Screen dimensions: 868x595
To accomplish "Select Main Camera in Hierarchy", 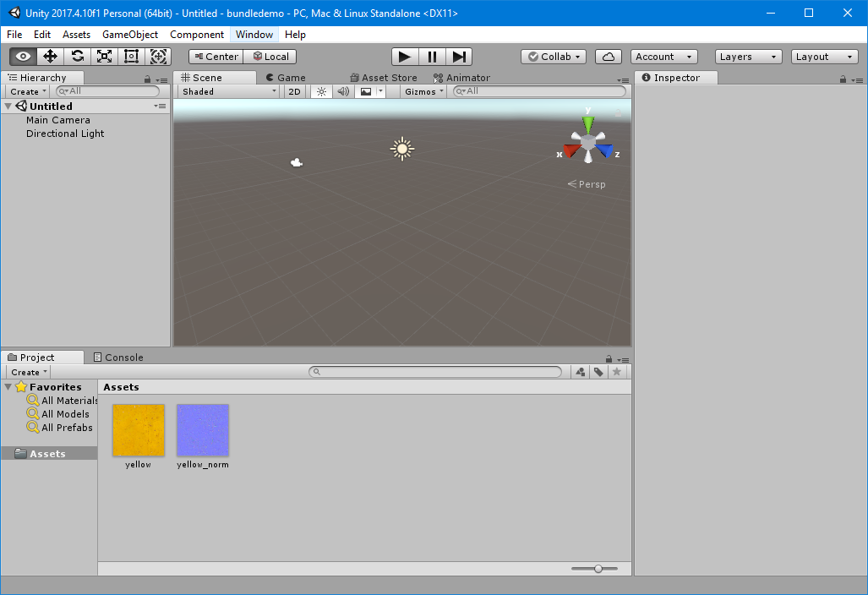I will point(58,120).
